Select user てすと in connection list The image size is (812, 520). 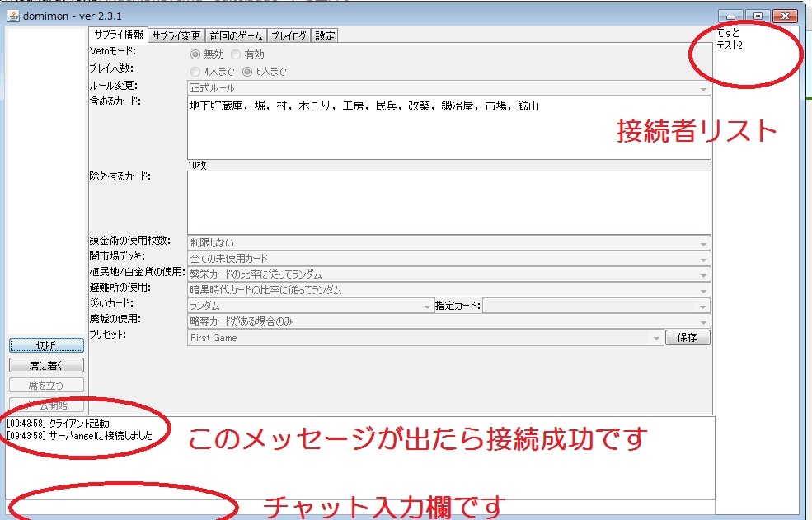click(728, 33)
